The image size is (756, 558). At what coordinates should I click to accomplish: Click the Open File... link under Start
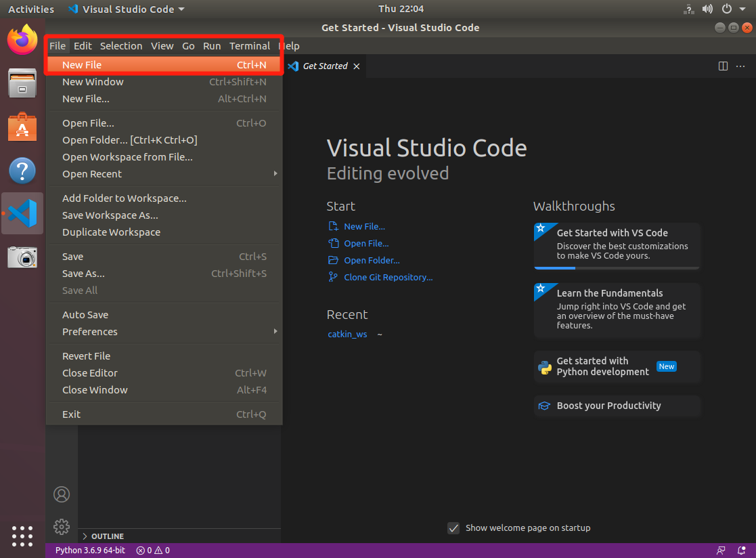coord(366,244)
